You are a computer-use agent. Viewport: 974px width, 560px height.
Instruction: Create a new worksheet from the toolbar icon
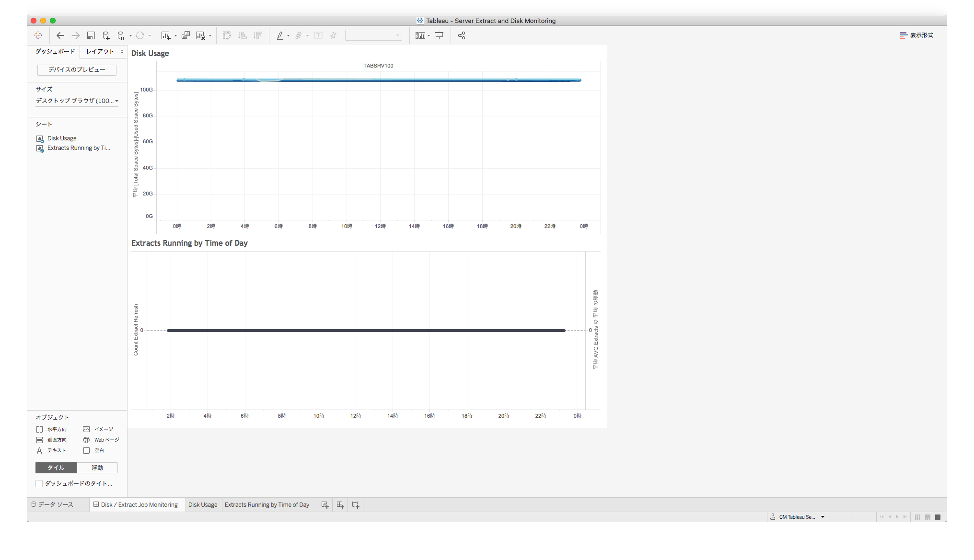click(166, 35)
